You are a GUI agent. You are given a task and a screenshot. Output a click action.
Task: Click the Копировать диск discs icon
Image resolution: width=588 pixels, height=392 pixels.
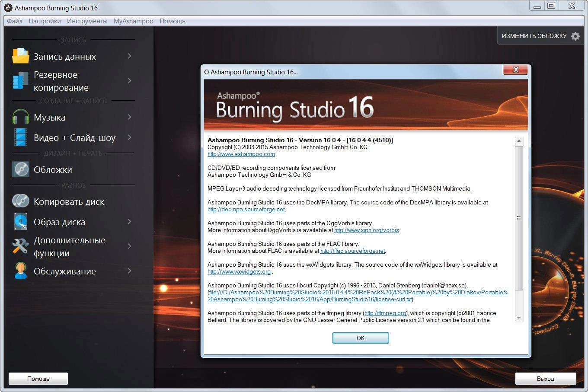[20, 201]
